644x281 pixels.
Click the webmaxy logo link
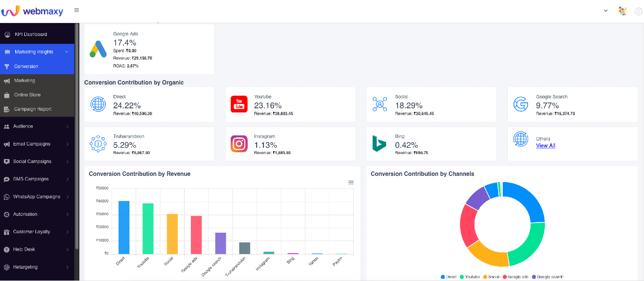click(32, 11)
